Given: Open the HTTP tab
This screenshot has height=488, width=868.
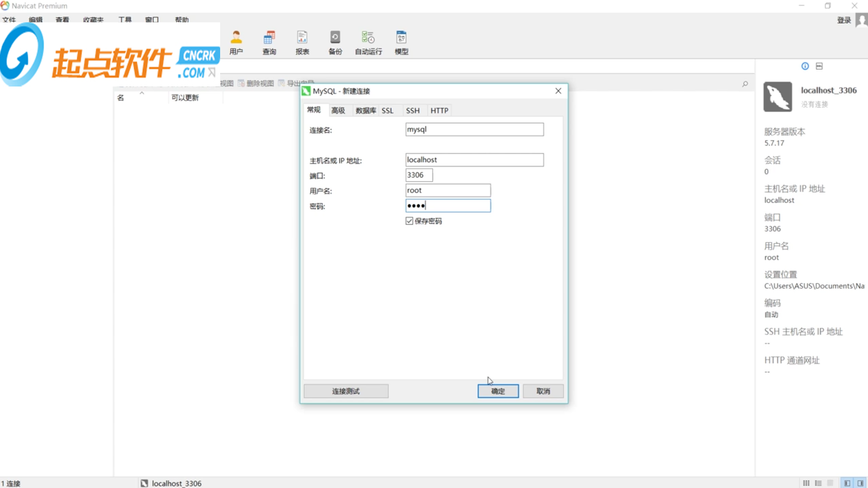Looking at the screenshot, I should (x=439, y=110).
